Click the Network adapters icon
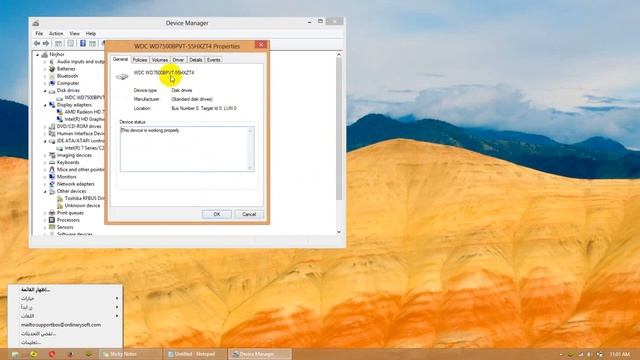The width and height of the screenshot is (640, 360). [52, 184]
